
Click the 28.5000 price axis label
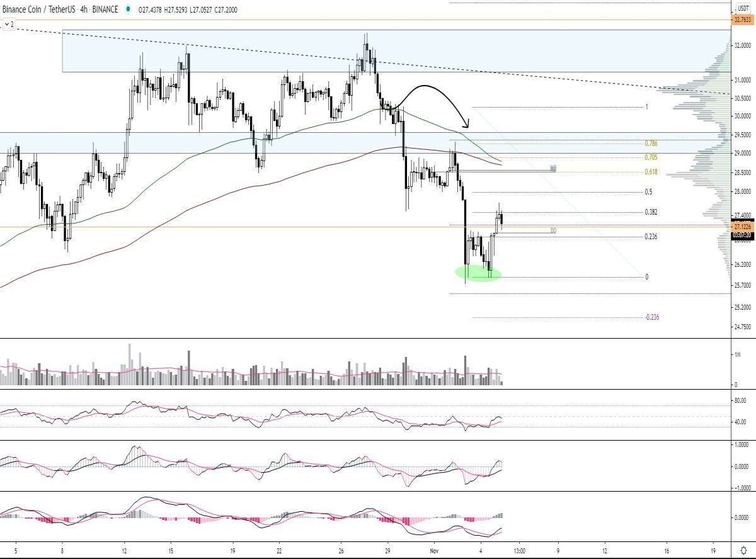[743, 172]
